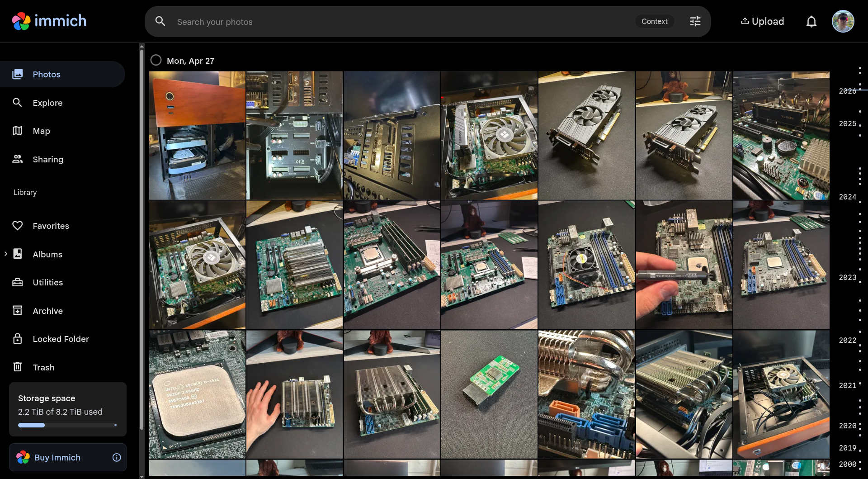The width and height of the screenshot is (868, 479).
Task: Jump to 2020 on the timeline scrubber
Action: pos(848,426)
